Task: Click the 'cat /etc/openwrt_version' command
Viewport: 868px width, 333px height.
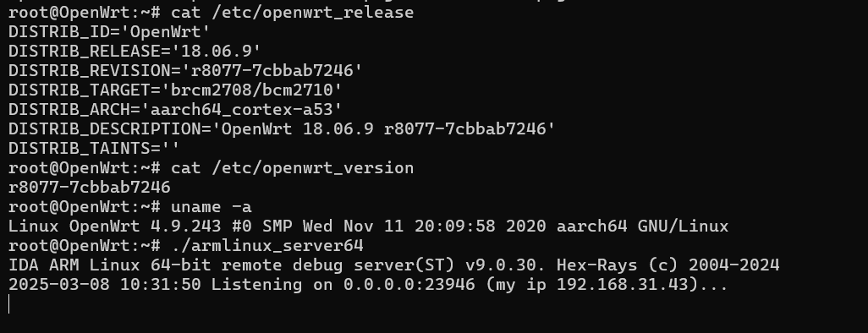Action: click(x=292, y=167)
